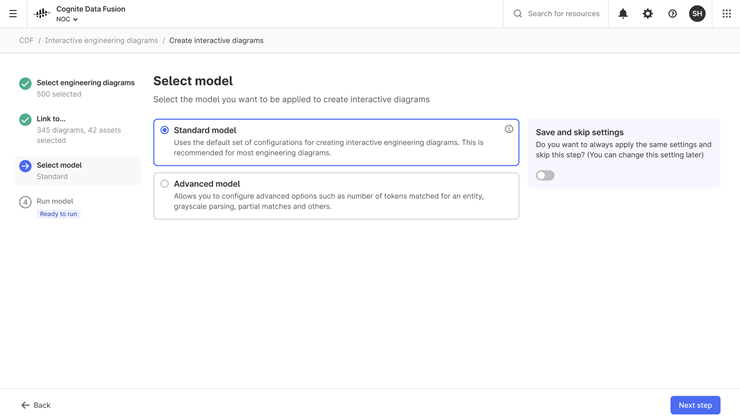Toggle the Save and skip settings switch
Screen dimensions: 740x420
point(545,176)
